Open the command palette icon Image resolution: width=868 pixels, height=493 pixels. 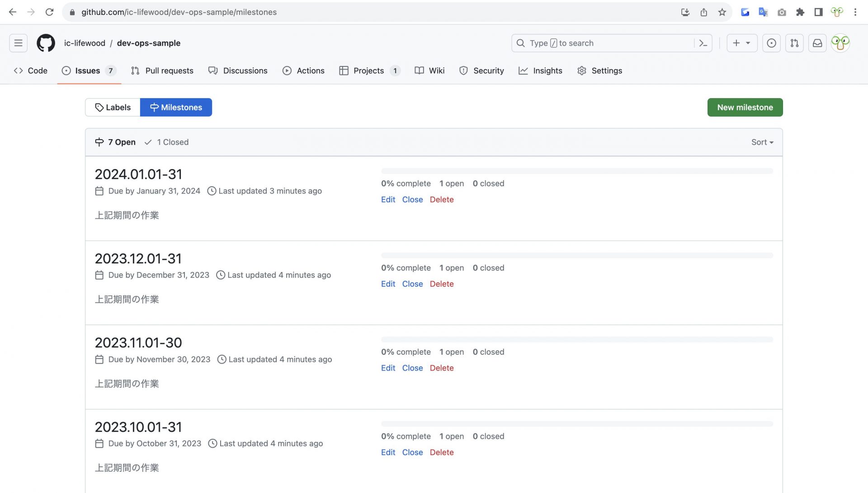[703, 43]
